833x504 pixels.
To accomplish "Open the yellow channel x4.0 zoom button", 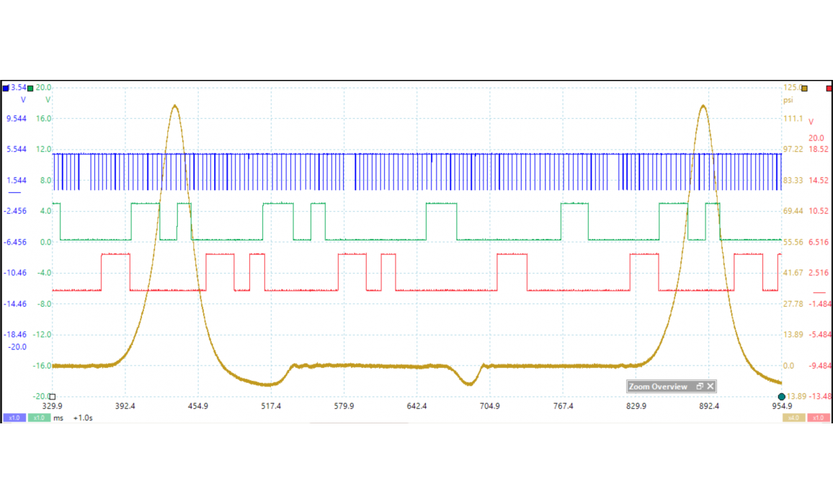I will 793,418.
